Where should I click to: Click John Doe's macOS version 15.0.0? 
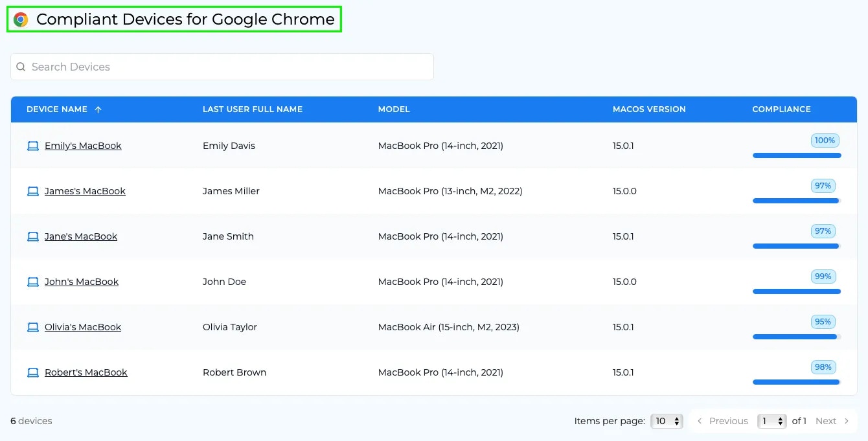(624, 282)
